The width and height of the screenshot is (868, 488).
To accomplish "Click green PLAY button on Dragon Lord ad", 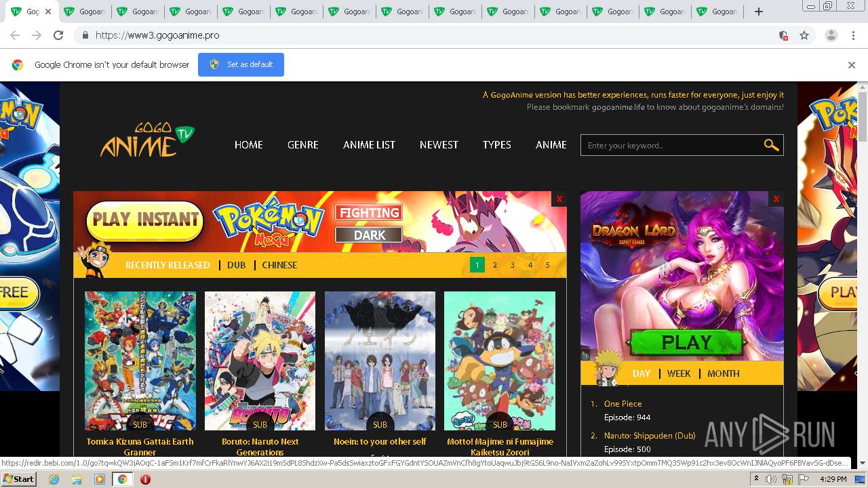I will tap(686, 343).
